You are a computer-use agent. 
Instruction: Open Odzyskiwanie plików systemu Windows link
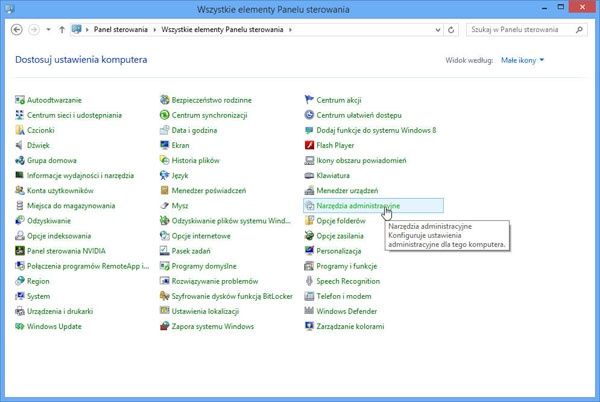pos(231,221)
